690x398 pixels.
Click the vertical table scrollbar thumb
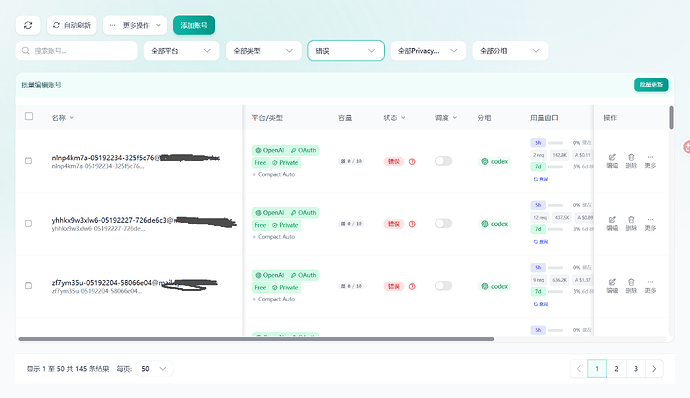[x=671, y=118]
